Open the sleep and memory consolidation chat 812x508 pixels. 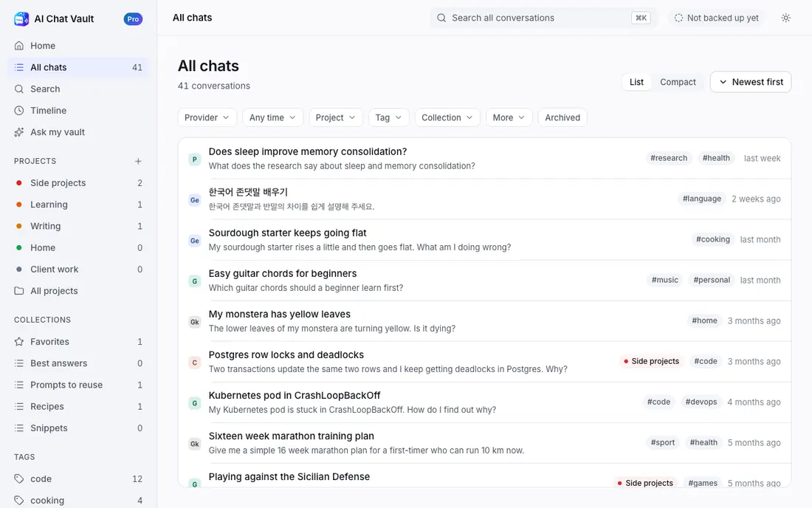[484, 159]
